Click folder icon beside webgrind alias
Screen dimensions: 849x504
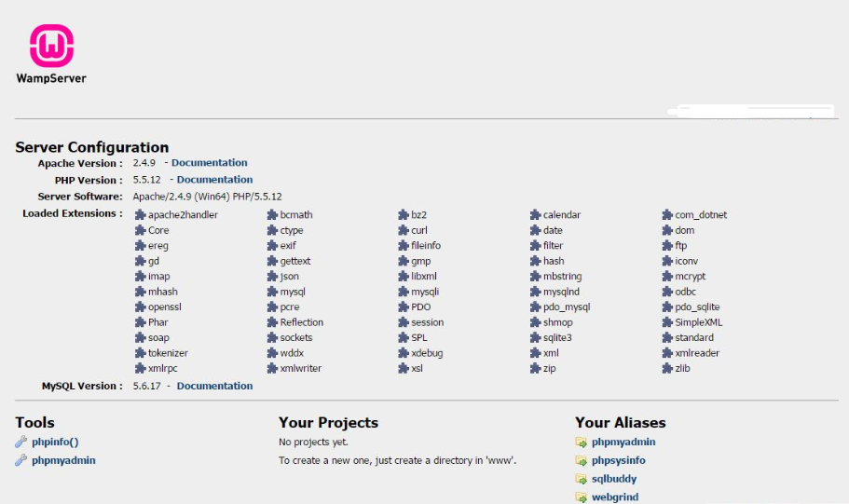click(x=581, y=497)
